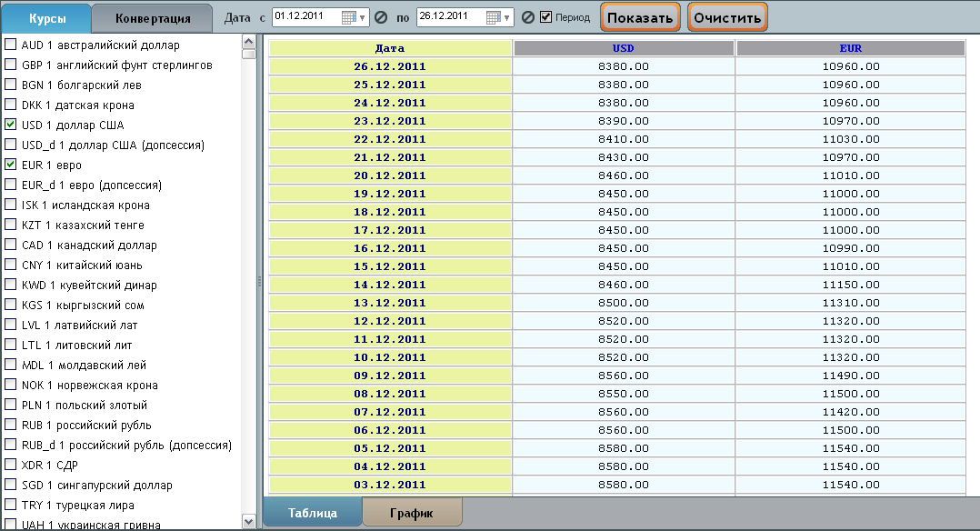
Task: Click into the start date field 01.12.2011
Action: click(306, 16)
